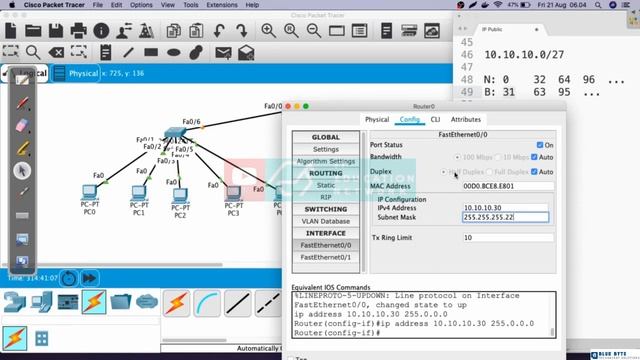Open Static routing settings
Image resolution: width=640 pixels, height=360 pixels.
click(326, 185)
